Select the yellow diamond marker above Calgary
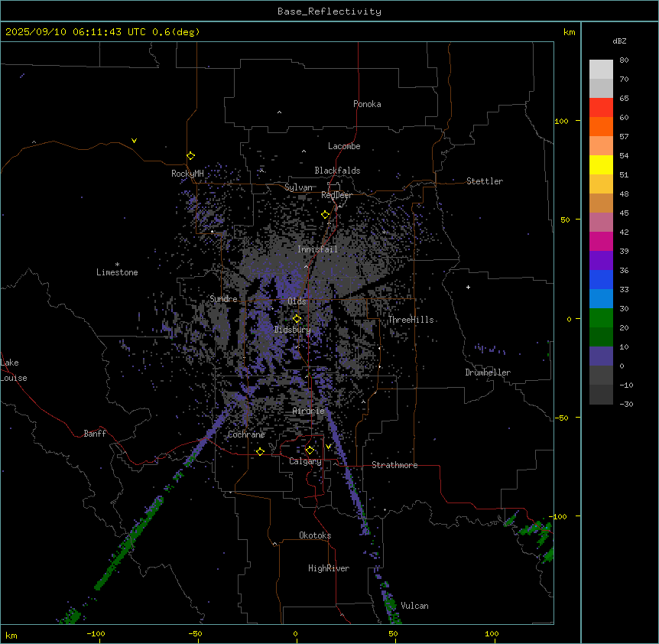 click(x=310, y=450)
